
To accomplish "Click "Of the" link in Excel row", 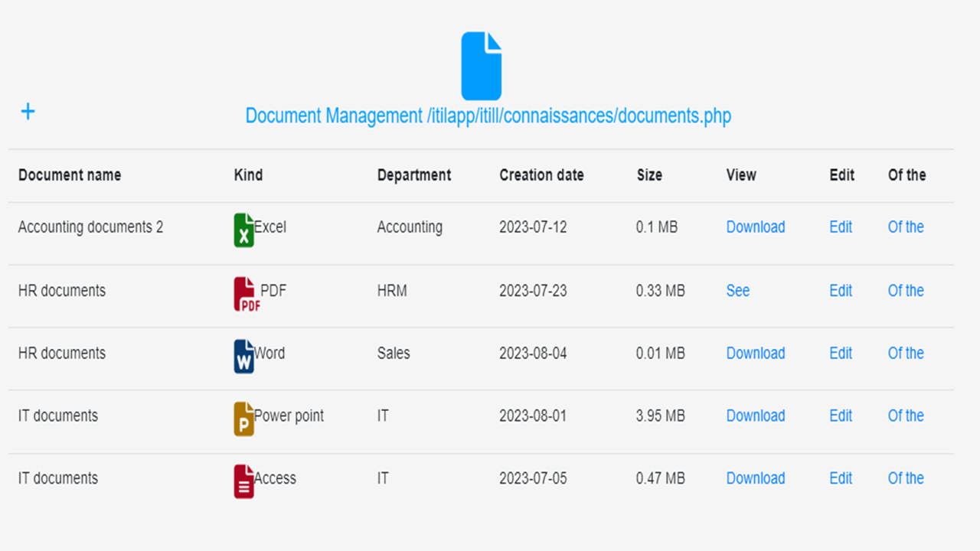I will tap(906, 227).
